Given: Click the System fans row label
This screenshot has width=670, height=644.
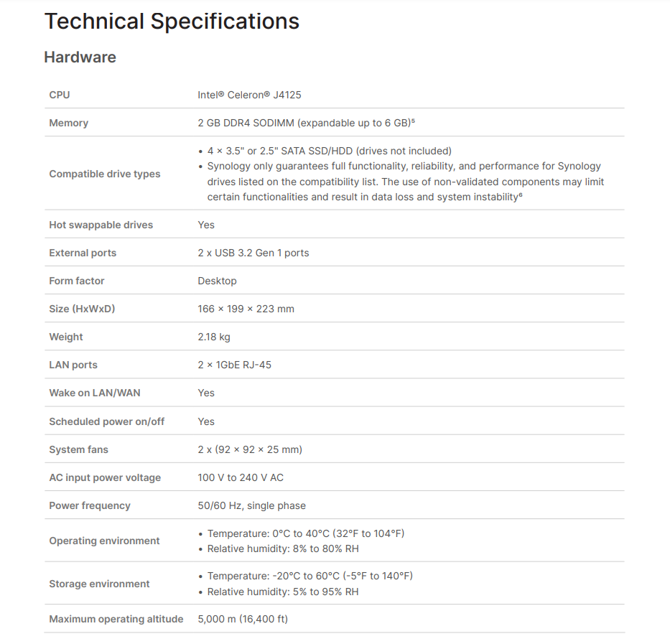Looking at the screenshot, I should (x=78, y=449).
